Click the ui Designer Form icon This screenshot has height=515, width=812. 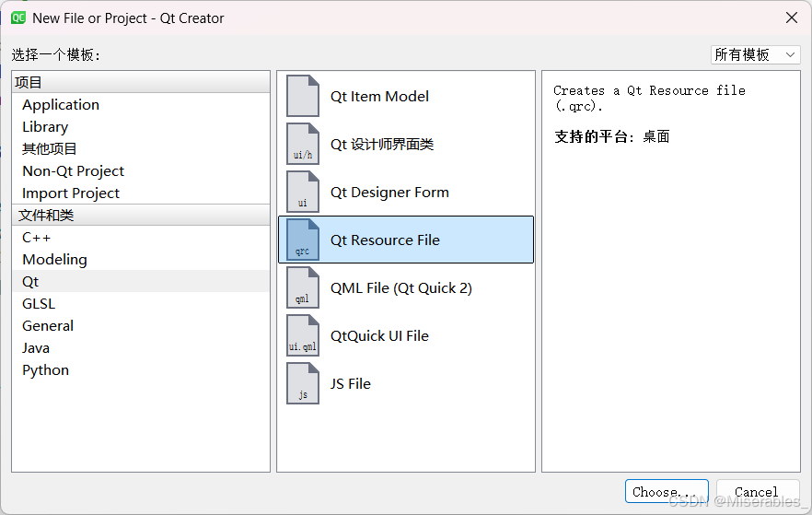(x=303, y=192)
